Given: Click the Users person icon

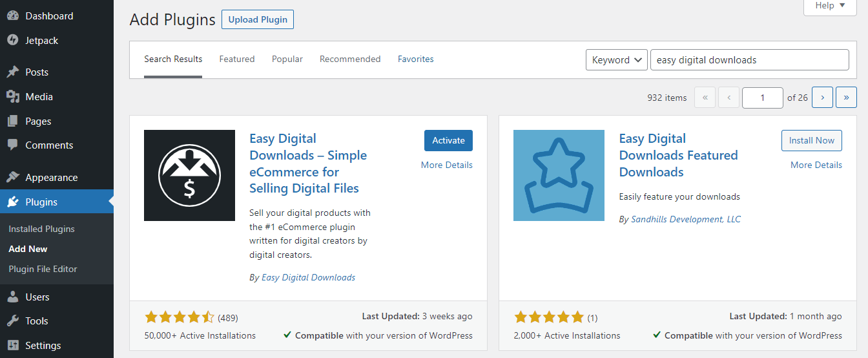Looking at the screenshot, I should (13, 297).
